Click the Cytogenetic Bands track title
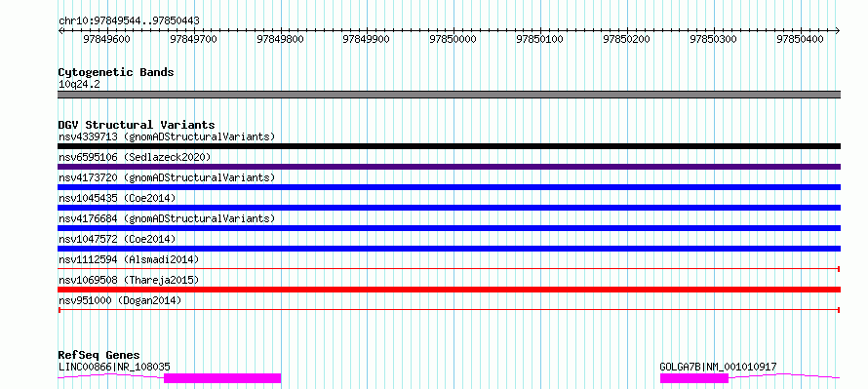The image size is (868, 389). [x=116, y=72]
